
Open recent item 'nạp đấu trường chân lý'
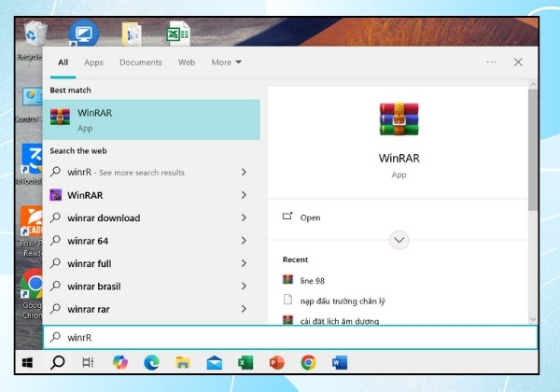(343, 301)
